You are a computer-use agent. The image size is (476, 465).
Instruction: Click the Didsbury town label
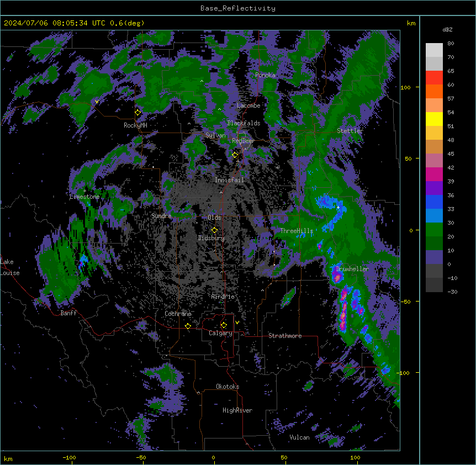click(x=211, y=238)
